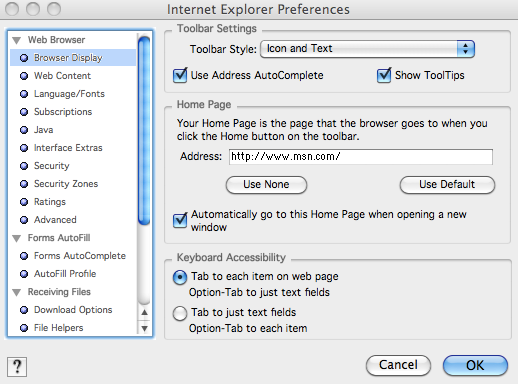Click the Web Browser category label

56,40
